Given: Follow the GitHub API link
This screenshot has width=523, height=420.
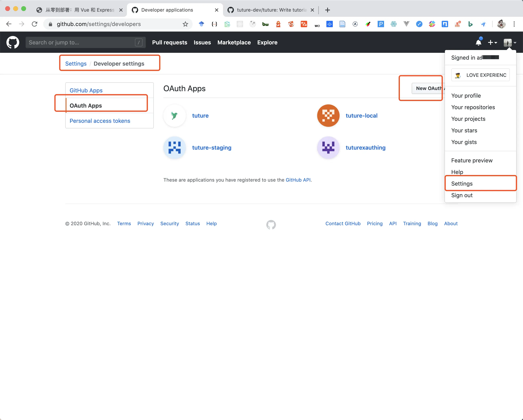Looking at the screenshot, I should tap(298, 180).
